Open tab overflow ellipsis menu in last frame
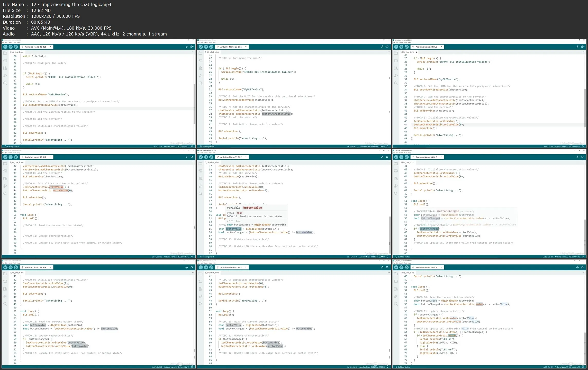Image resolution: width=588 pixels, height=370 pixels. tap(584, 273)
